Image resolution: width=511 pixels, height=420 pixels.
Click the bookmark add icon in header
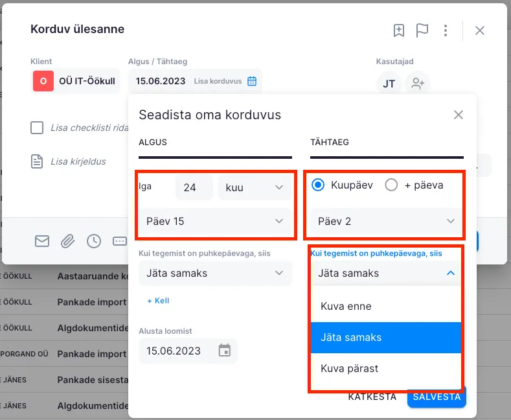[399, 30]
